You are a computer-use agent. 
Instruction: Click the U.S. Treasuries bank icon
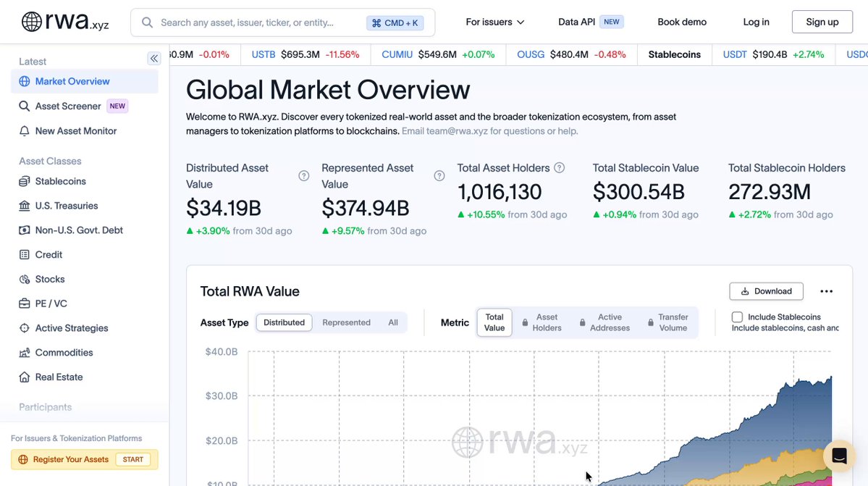25,206
